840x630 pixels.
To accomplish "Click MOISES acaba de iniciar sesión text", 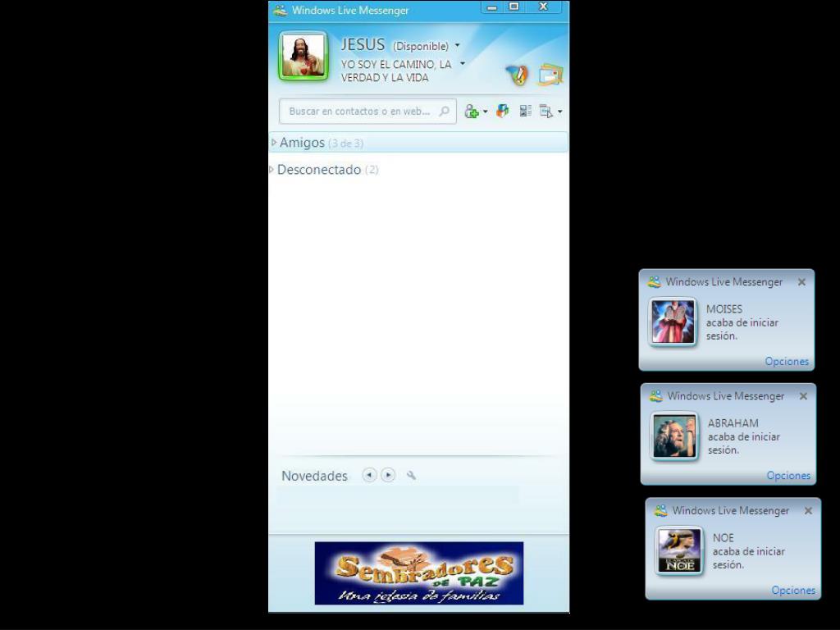I will [x=742, y=322].
